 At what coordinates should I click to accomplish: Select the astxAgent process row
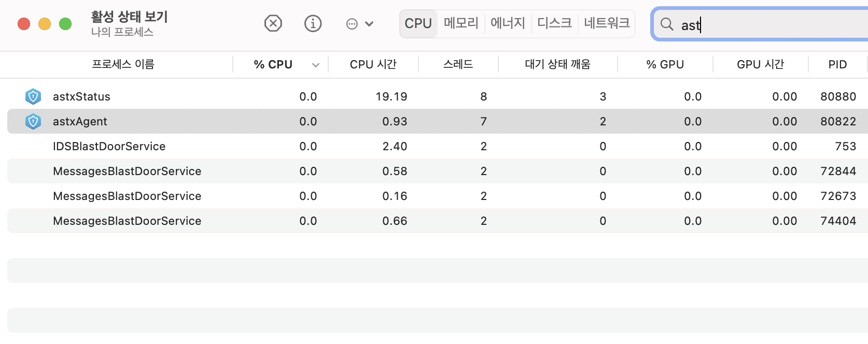point(438,121)
